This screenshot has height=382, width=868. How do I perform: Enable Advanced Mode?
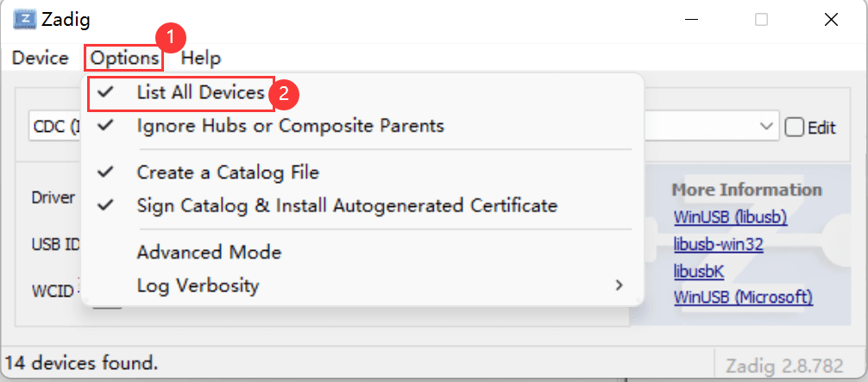209,253
